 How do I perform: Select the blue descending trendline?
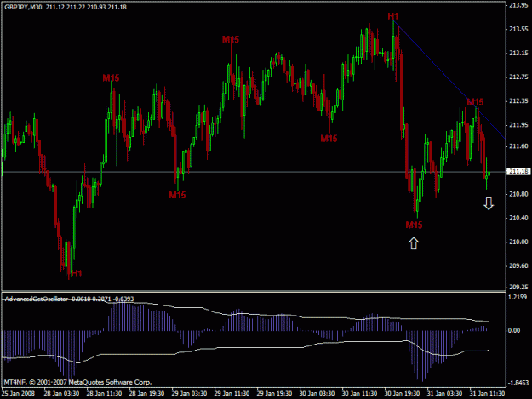click(449, 80)
